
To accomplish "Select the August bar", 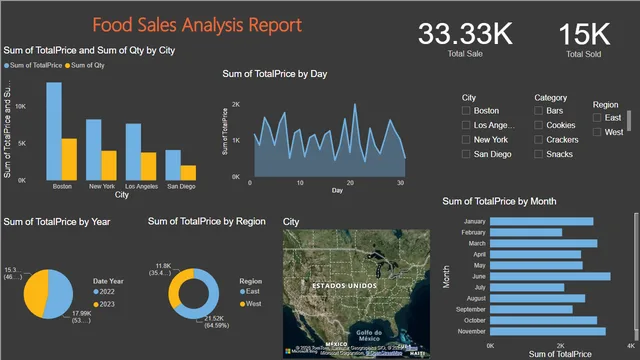I will point(537,298).
